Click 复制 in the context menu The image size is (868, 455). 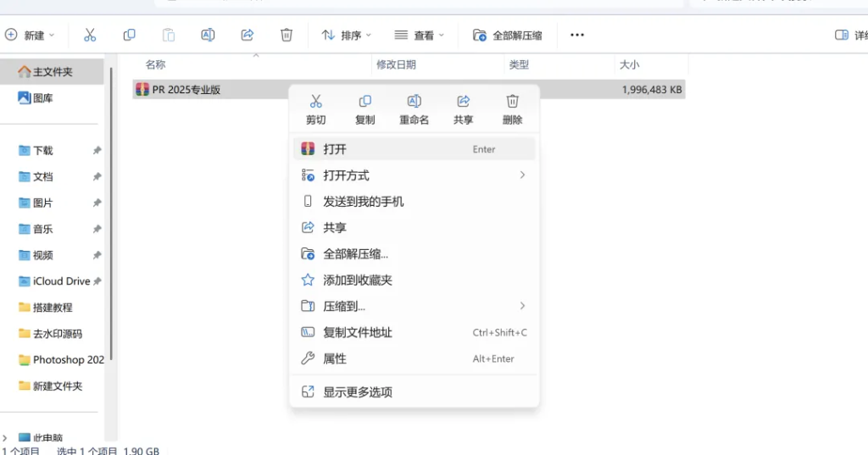(x=364, y=109)
